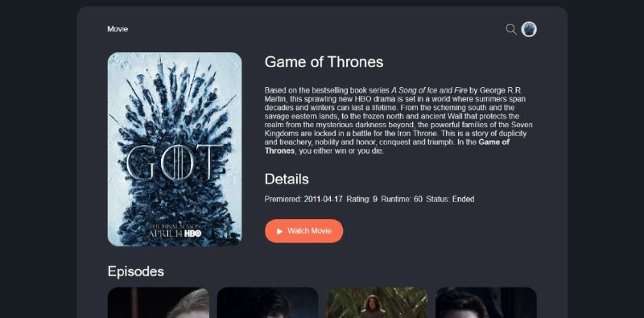This screenshot has width=644, height=318.
Task: Click the italic A Song of Ice and Fire text
Action: pyautogui.click(x=429, y=90)
